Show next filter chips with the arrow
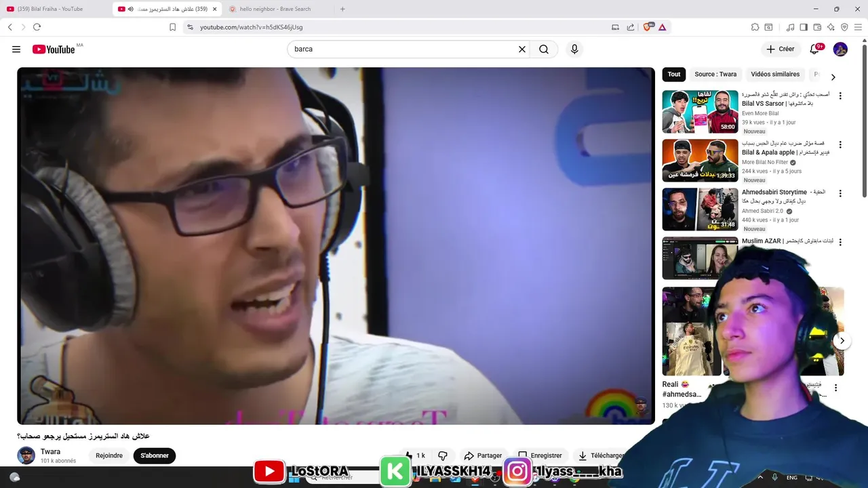 pos(833,77)
